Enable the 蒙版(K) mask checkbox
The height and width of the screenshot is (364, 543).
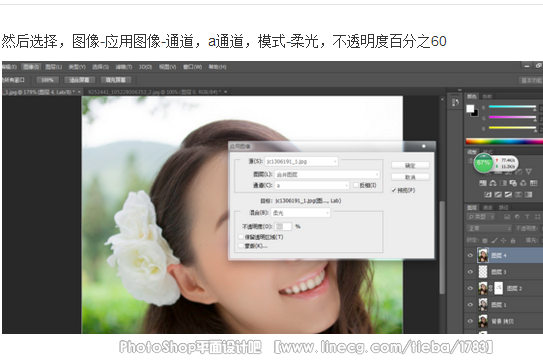click(241, 246)
